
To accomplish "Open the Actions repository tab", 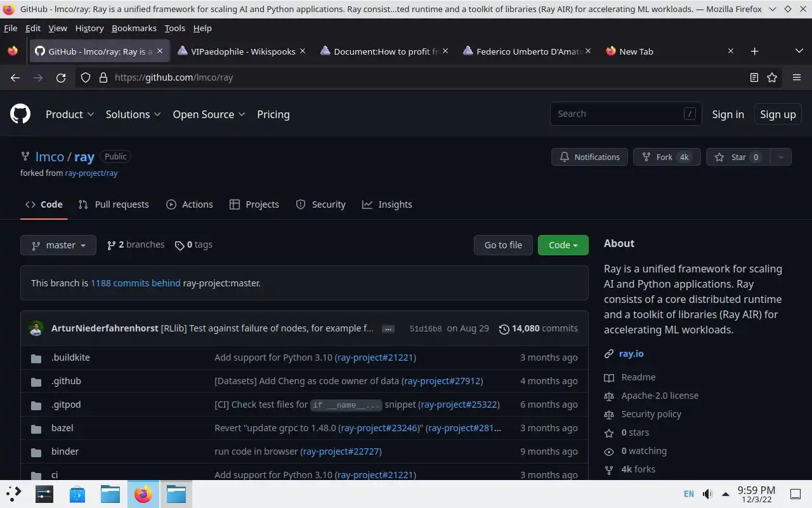I will coord(190,204).
